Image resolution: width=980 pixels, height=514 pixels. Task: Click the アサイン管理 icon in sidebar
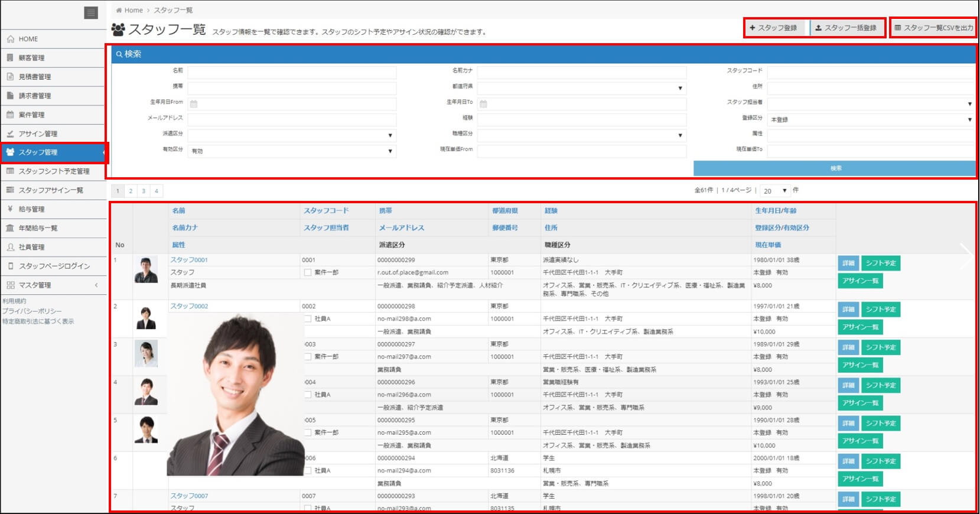pos(11,134)
